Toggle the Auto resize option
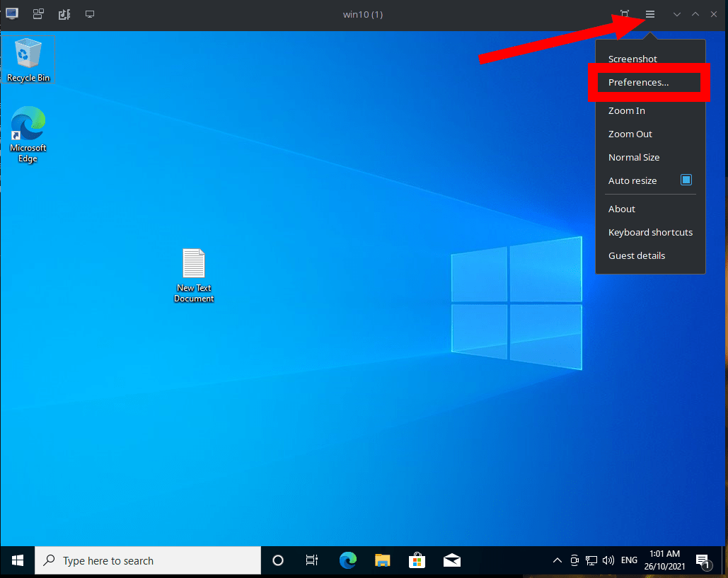728x578 pixels. (x=686, y=180)
